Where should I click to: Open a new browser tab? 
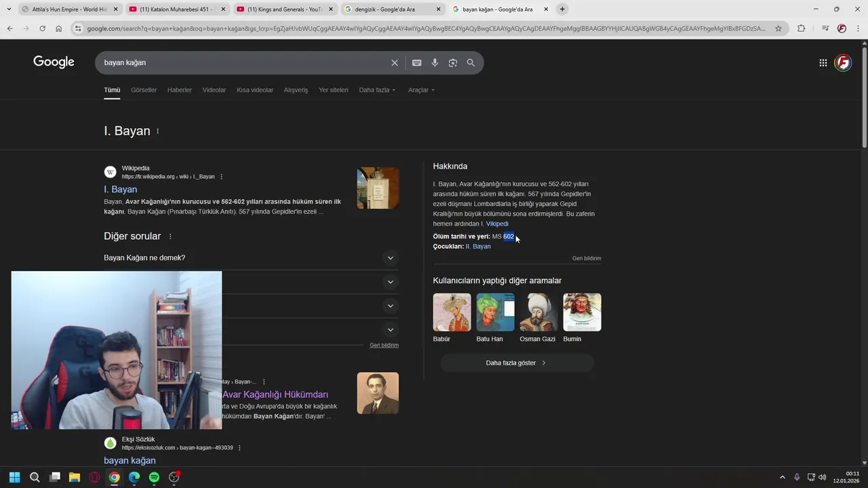[x=562, y=9]
